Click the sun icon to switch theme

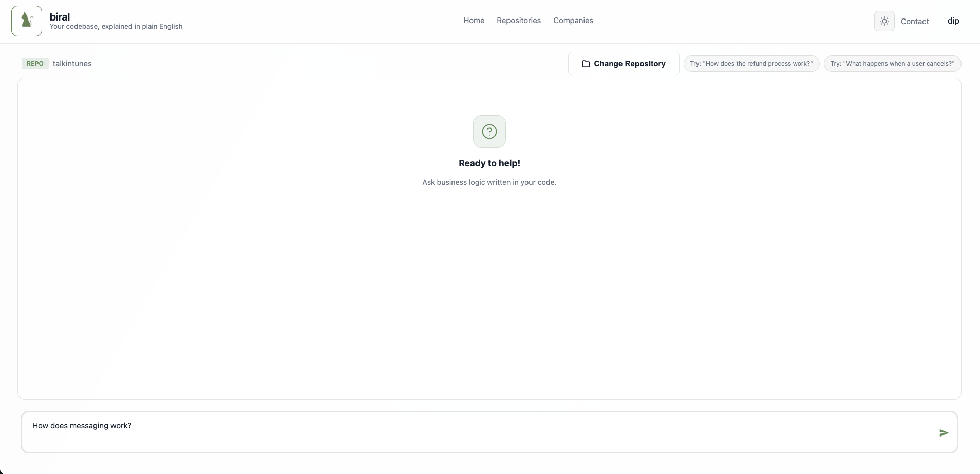pos(884,21)
